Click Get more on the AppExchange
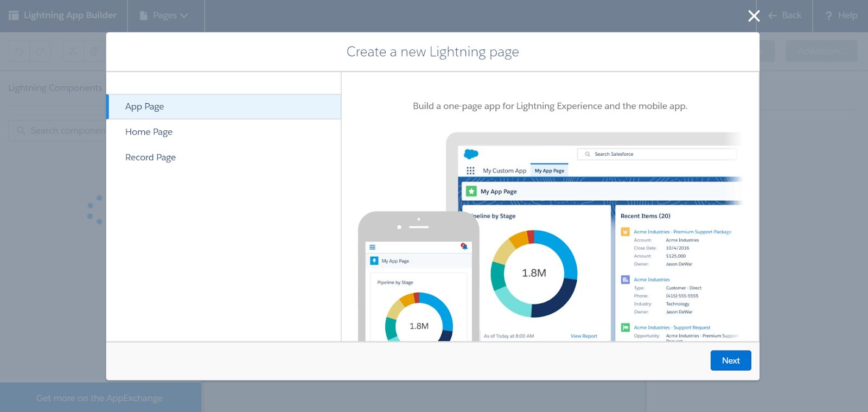This screenshot has width=868, height=412. click(100, 398)
